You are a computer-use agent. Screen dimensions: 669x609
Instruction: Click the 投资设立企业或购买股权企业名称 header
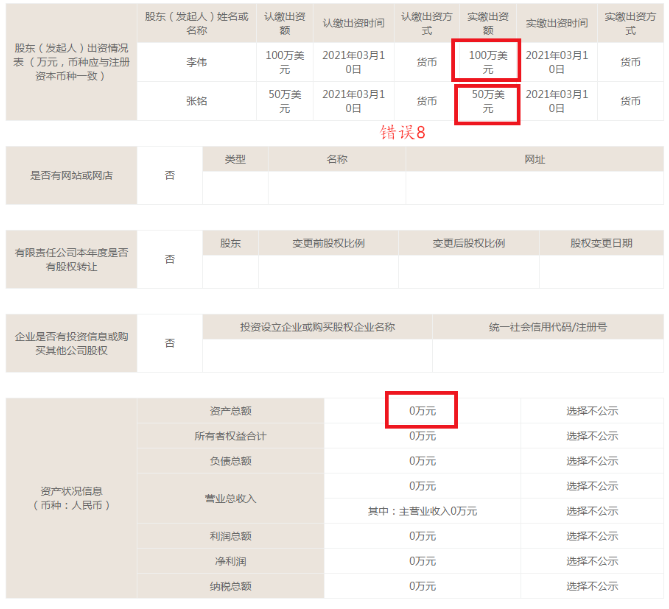(x=317, y=327)
